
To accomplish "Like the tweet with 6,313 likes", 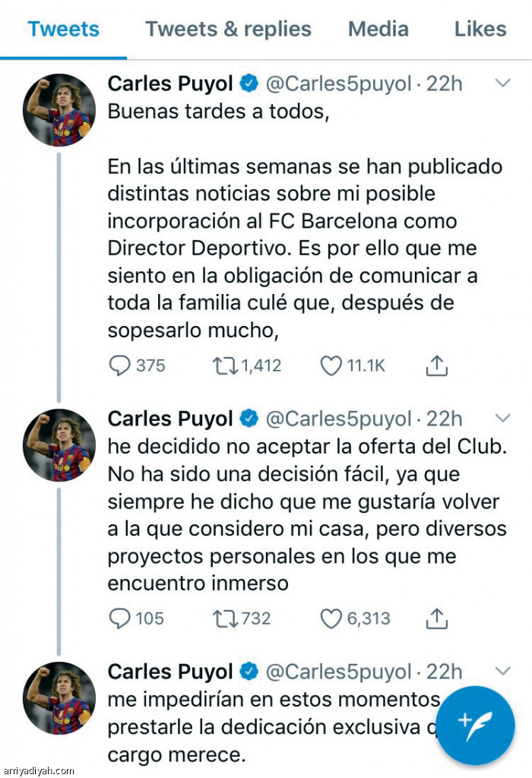I will [331, 619].
